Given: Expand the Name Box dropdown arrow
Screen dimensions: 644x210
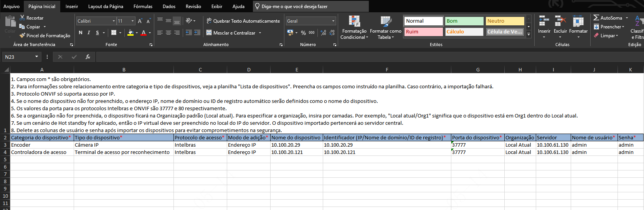Looking at the screenshot, I should 36,57.
